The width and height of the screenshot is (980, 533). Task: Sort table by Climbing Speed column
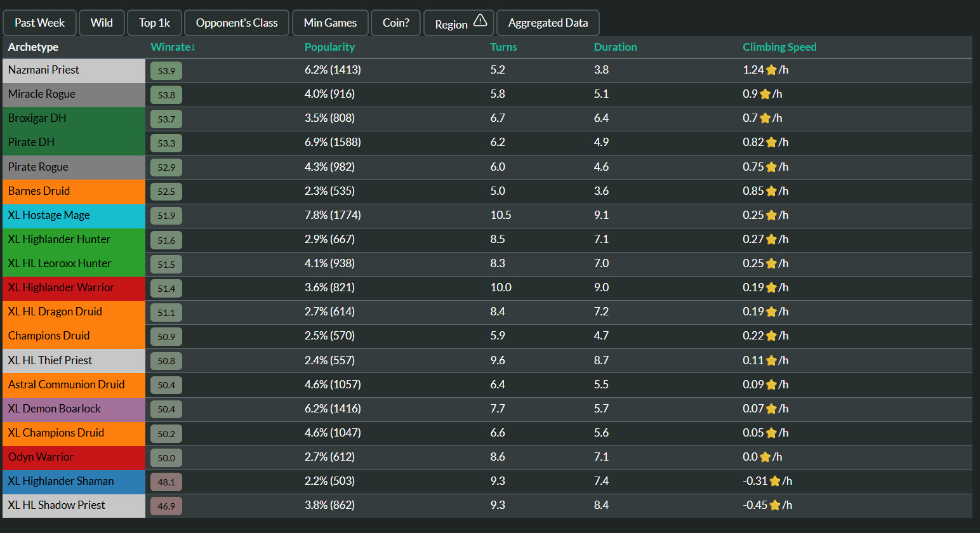779,47
